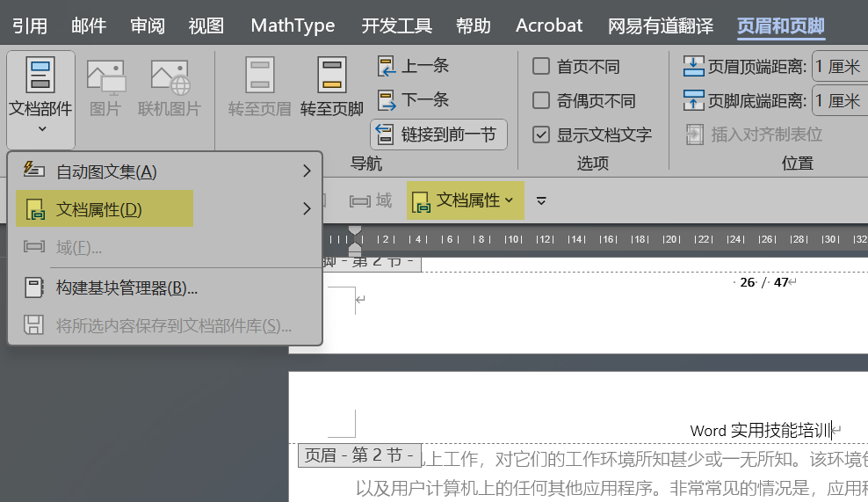Open the 视图 ribbon tab
This screenshot has width=868, height=502.
pyautogui.click(x=206, y=25)
